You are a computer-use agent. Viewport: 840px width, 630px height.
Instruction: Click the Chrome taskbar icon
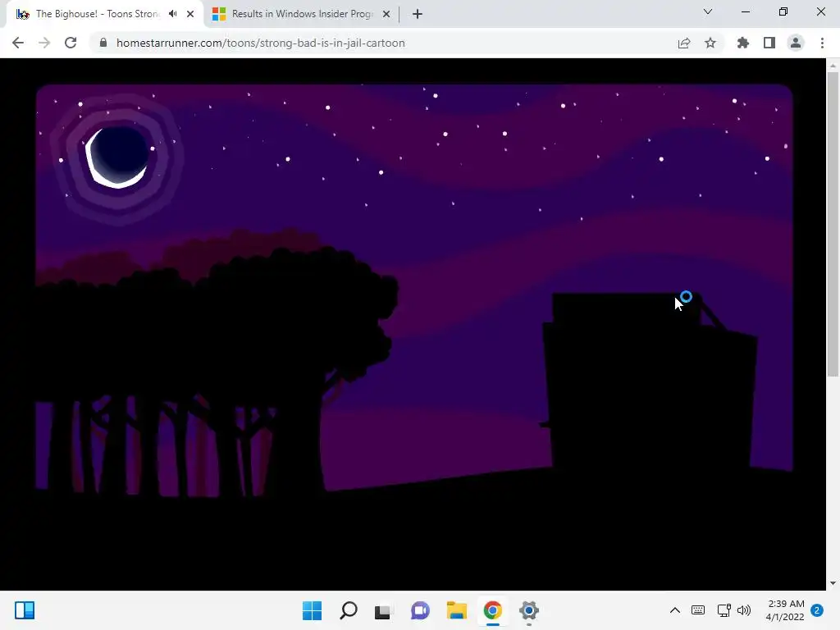(492, 610)
